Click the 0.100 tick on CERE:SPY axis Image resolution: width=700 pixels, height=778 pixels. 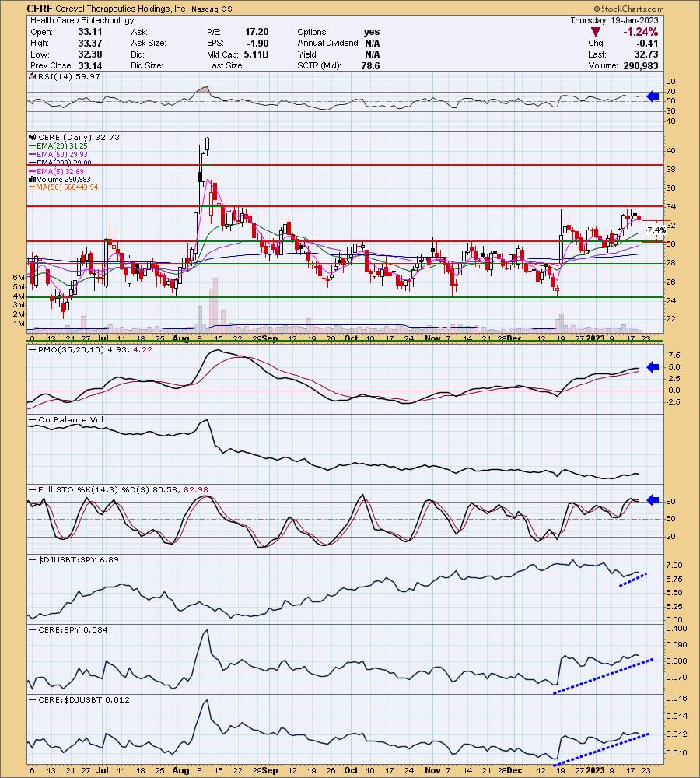pos(677,629)
